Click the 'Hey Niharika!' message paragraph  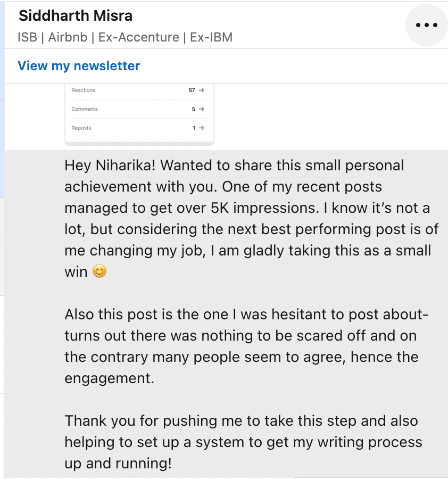tap(251, 218)
